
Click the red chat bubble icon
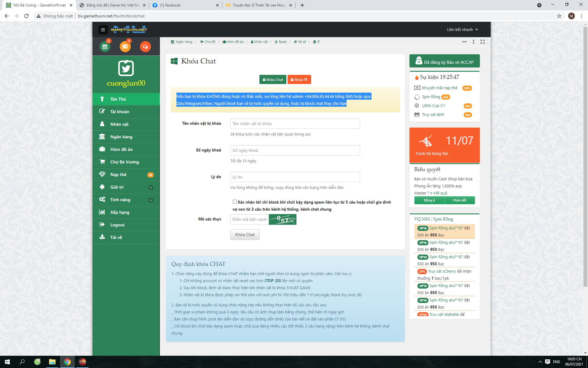pyautogui.click(x=145, y=47)
